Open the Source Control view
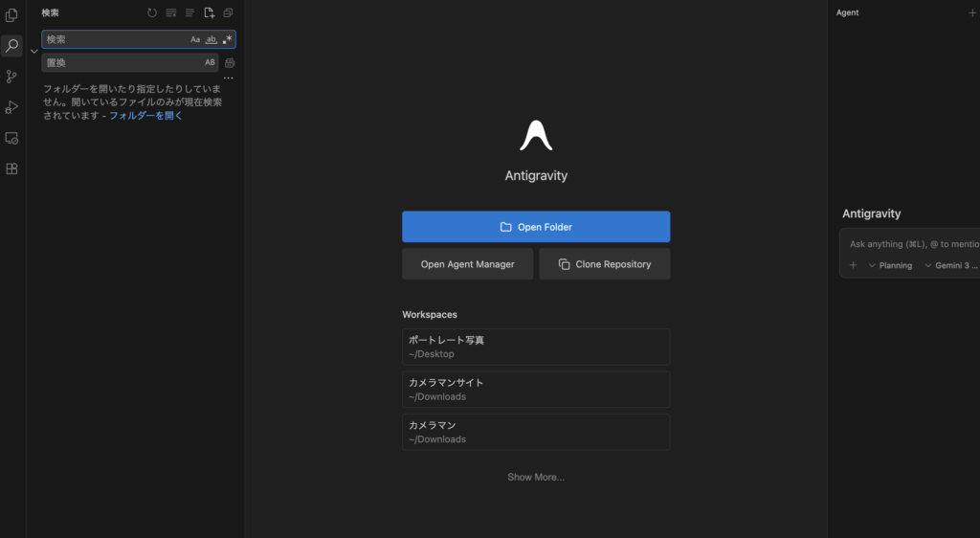The image size is (980, 538). click(11, 77)
